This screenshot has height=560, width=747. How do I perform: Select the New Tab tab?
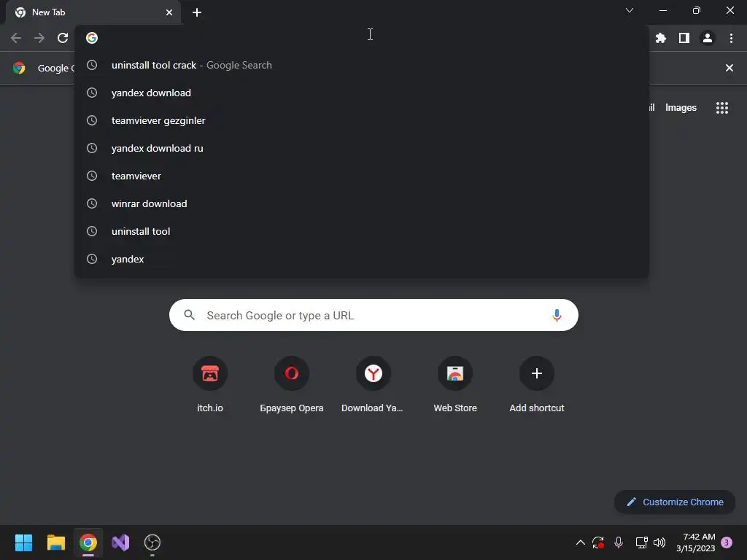pos(93,12)
